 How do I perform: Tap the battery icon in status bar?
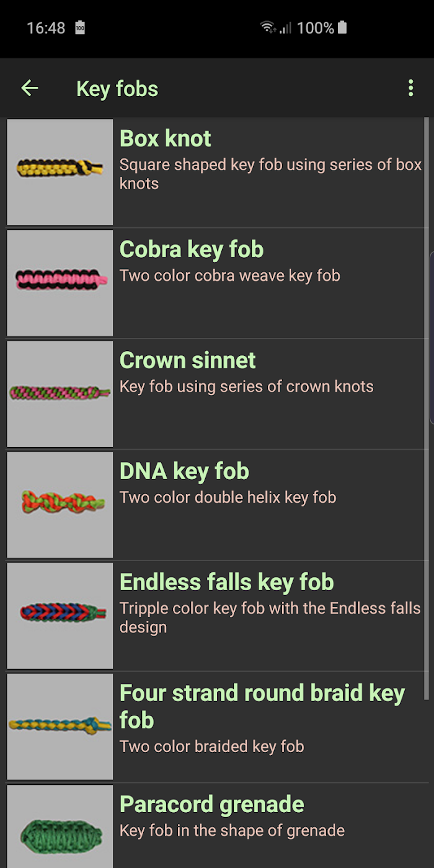[x=343, y=27]
